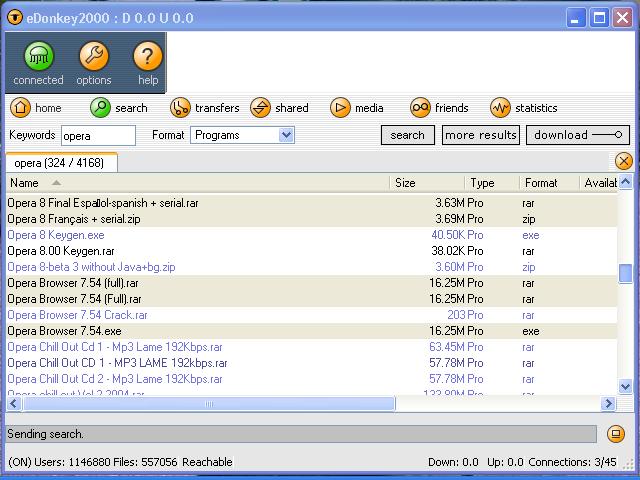This screenshot has height=480, width=640.
Task: Click the Reachable status text
Action: pos(207,462)
